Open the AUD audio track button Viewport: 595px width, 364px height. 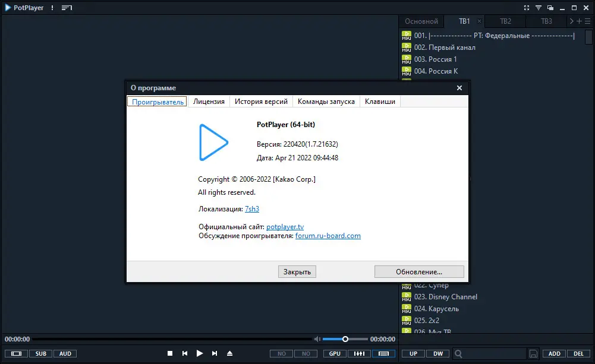(65, 354)
